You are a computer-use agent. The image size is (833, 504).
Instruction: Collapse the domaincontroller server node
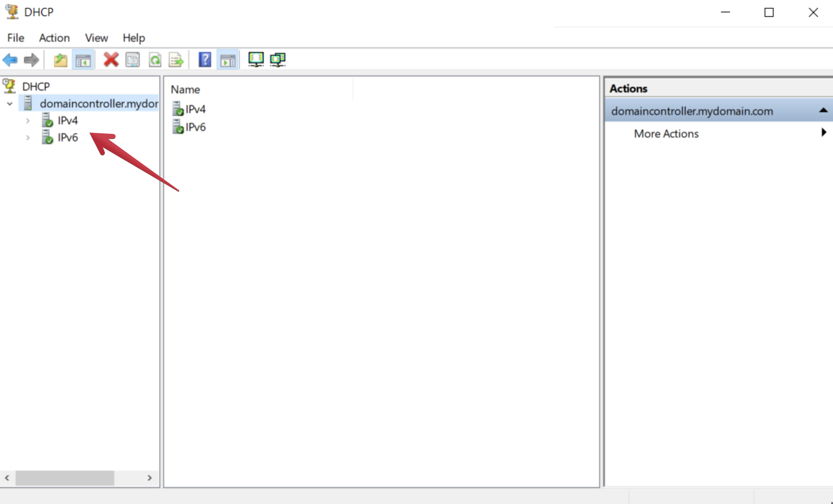10,104
